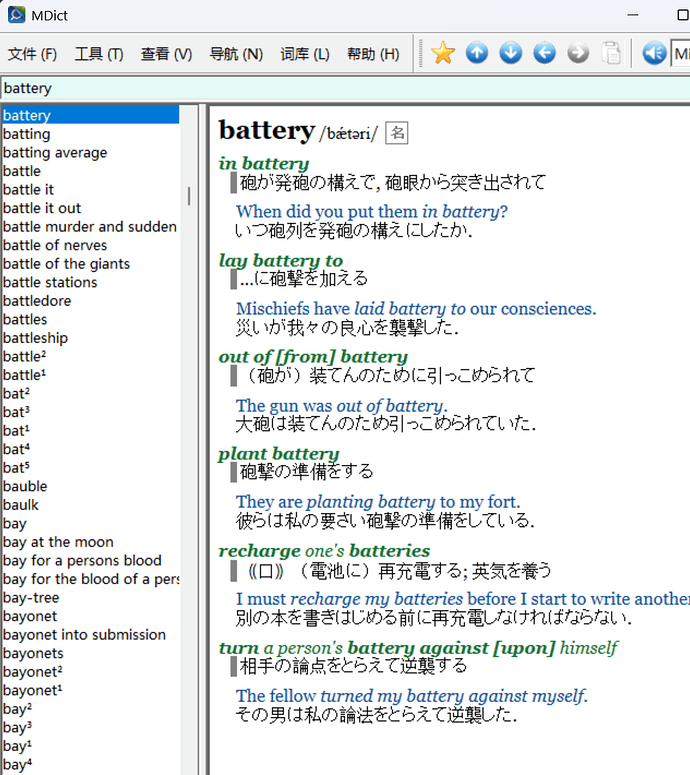Select bay³ entry
The height and width of the screenshot is (775, 690).
17,728
